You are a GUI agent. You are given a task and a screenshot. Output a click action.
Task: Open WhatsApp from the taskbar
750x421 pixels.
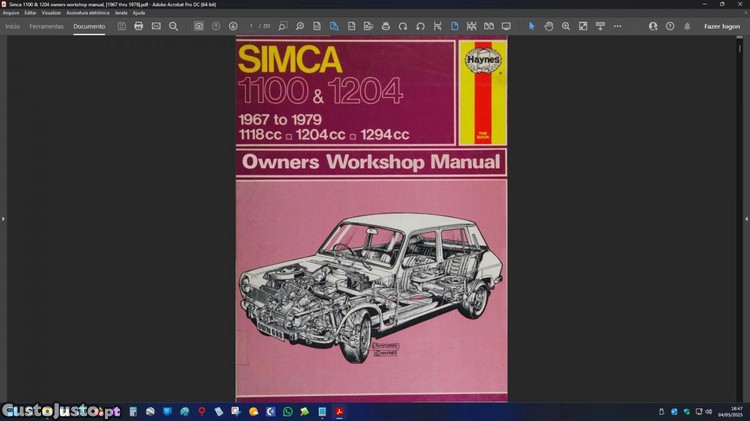(288, 411)
